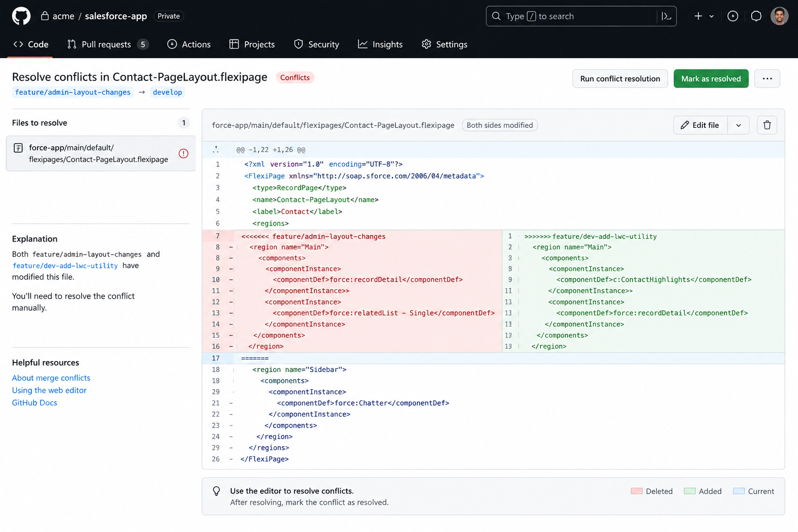The width and height of the screenshot is (798, 532).
Task: View the Insights tab
Action: coord(380,44)
